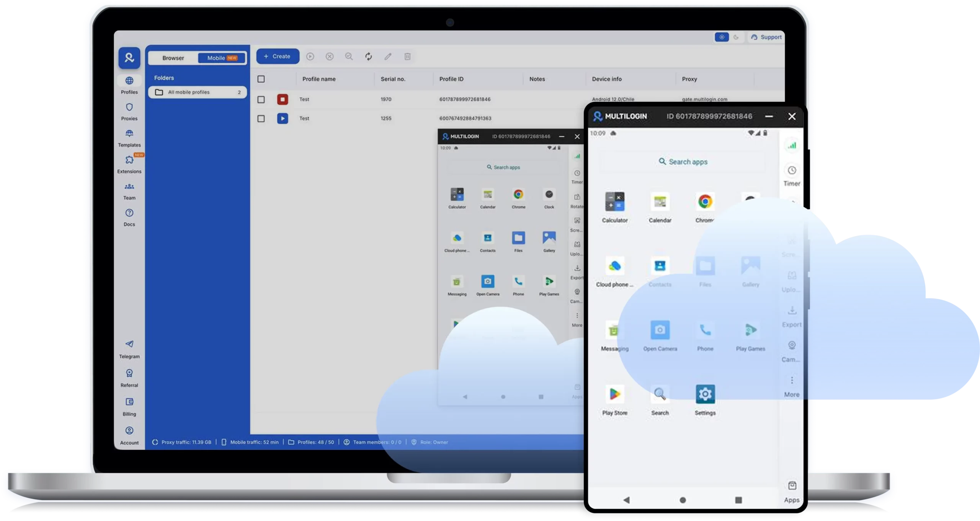Open Settings on the emulated phone
The height and width of the screenshot is (521, 980).
click(705, 394)
